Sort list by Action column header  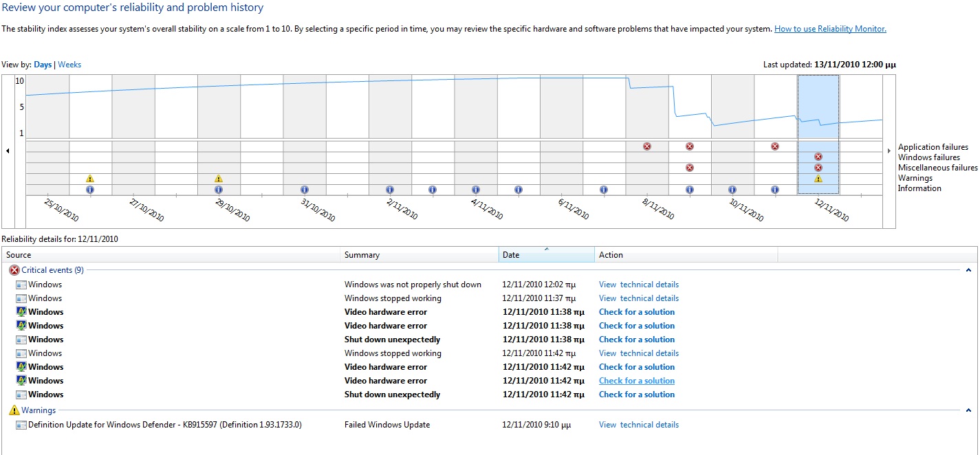(686, 255)
